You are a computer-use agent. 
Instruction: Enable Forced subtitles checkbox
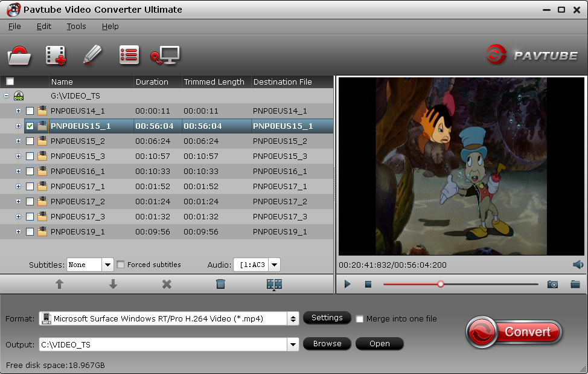coord(120,265)
